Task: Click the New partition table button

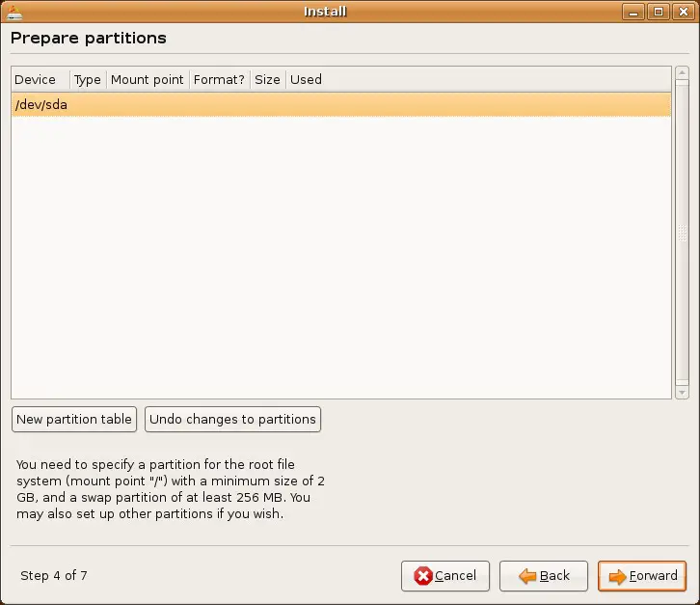Action: click(74, 419)
